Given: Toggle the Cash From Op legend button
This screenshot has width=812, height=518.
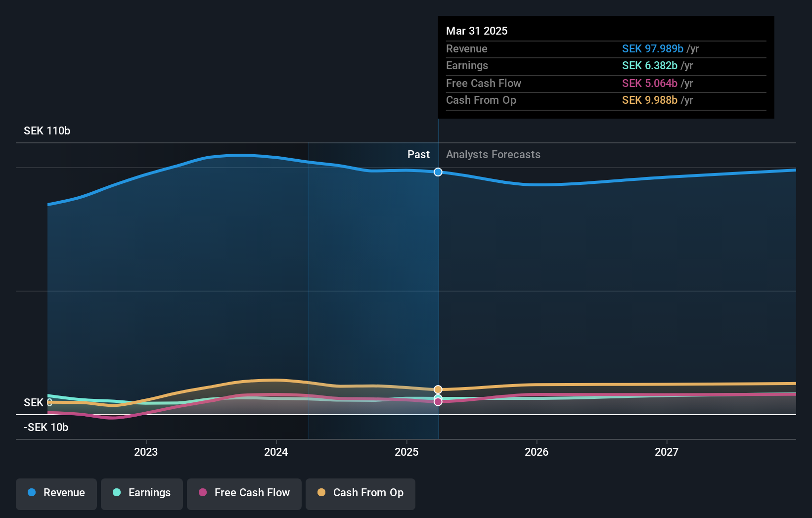Looking at the screenshot, I should [361, 494].
